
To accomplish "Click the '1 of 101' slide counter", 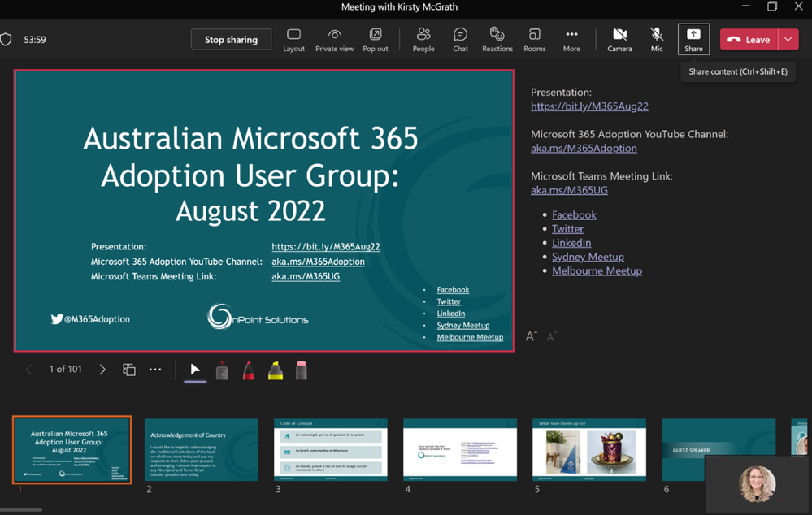I will [x=65, y=369].
